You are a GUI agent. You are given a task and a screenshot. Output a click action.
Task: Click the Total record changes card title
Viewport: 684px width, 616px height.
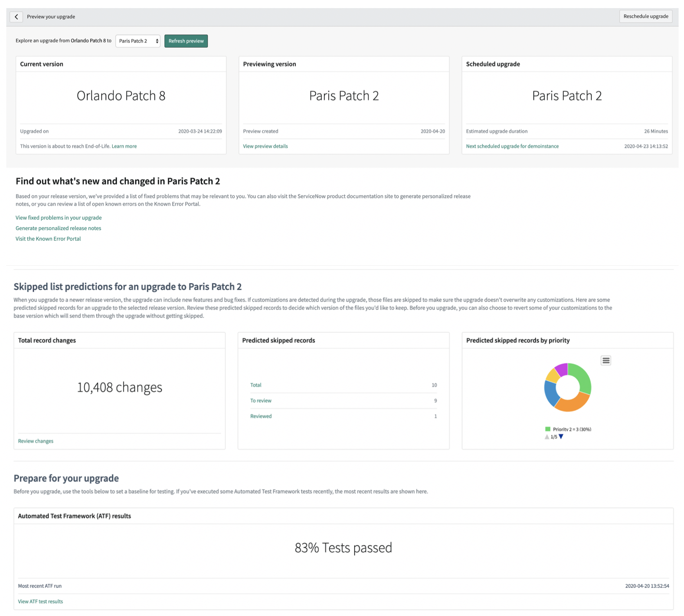coord(47,340)
